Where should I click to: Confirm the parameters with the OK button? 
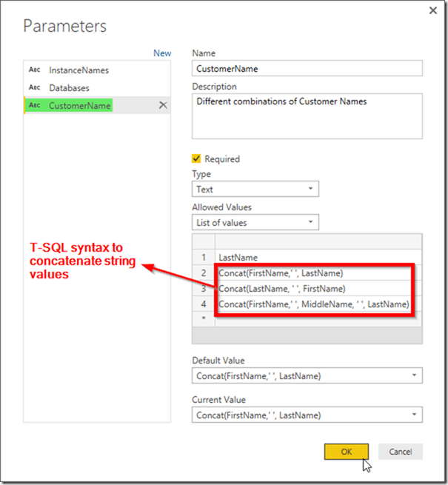point(347,452)
